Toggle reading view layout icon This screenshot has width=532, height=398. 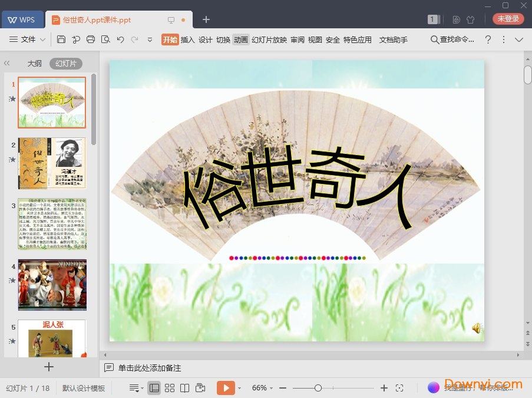(x=186, y=387)
